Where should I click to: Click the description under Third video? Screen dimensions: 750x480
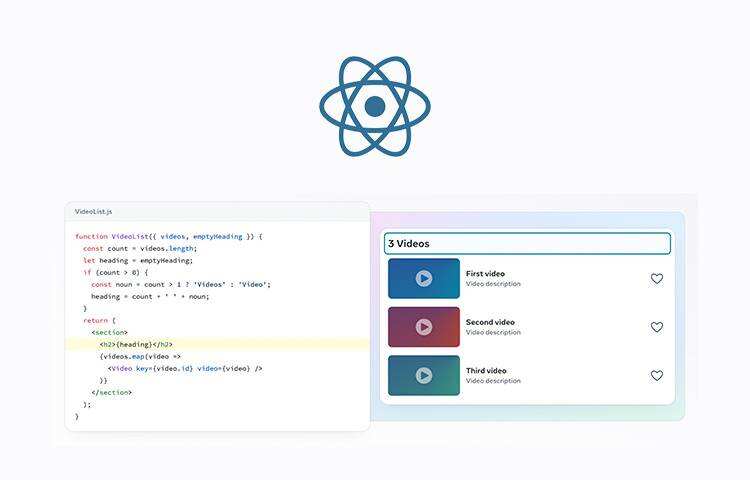(493, 381)
